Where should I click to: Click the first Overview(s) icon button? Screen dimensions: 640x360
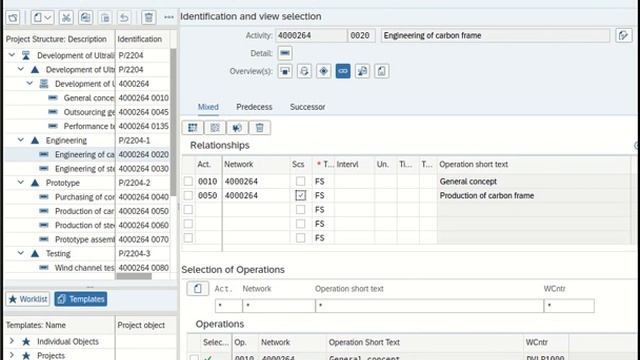pyautogui.click(x=285, y=71)
